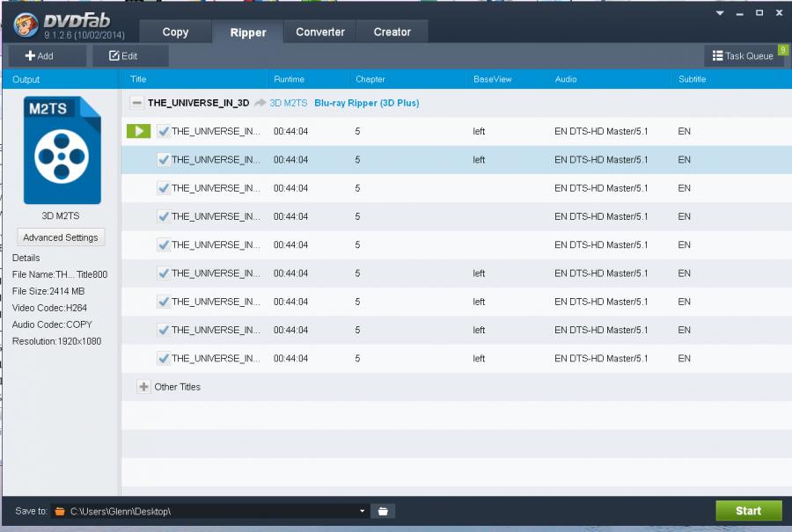Viewport: 792px width, 532px height.
Task: Uncheck the first title's checkbox
Action: [x=164, y=132]
